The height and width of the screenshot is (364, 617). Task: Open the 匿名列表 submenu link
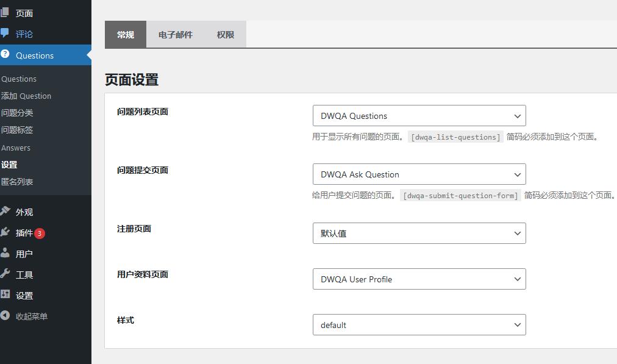pos(17,182)
